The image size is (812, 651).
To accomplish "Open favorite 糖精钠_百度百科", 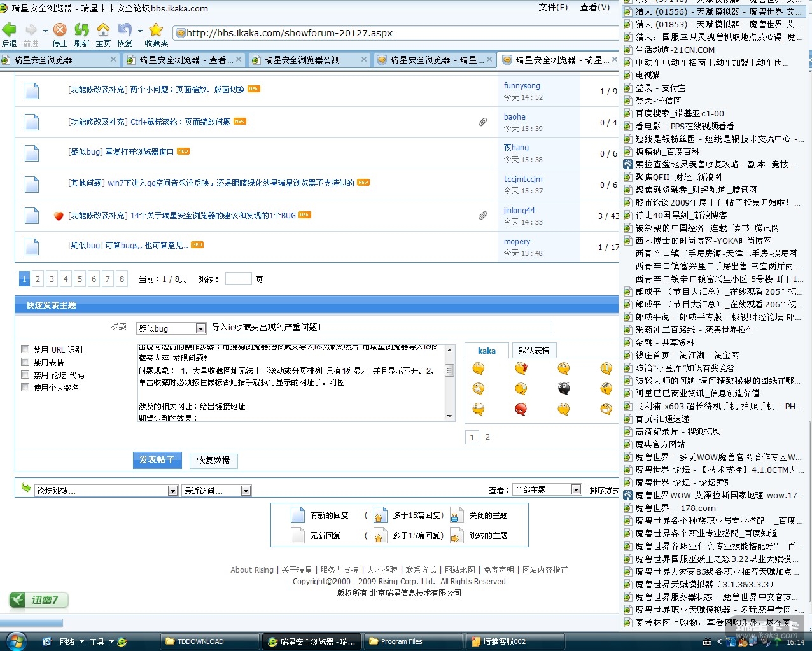I will tap(667, 151).
